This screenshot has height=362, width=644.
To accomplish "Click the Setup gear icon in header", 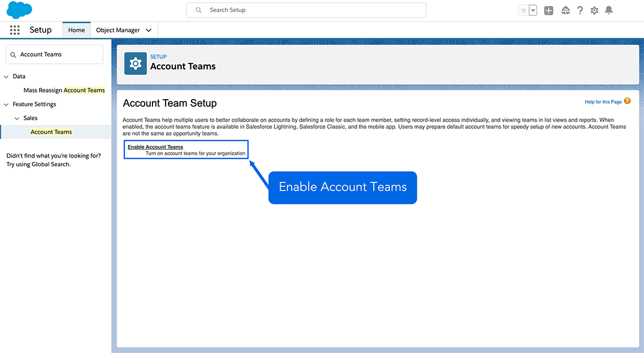I will pos(594,10).
